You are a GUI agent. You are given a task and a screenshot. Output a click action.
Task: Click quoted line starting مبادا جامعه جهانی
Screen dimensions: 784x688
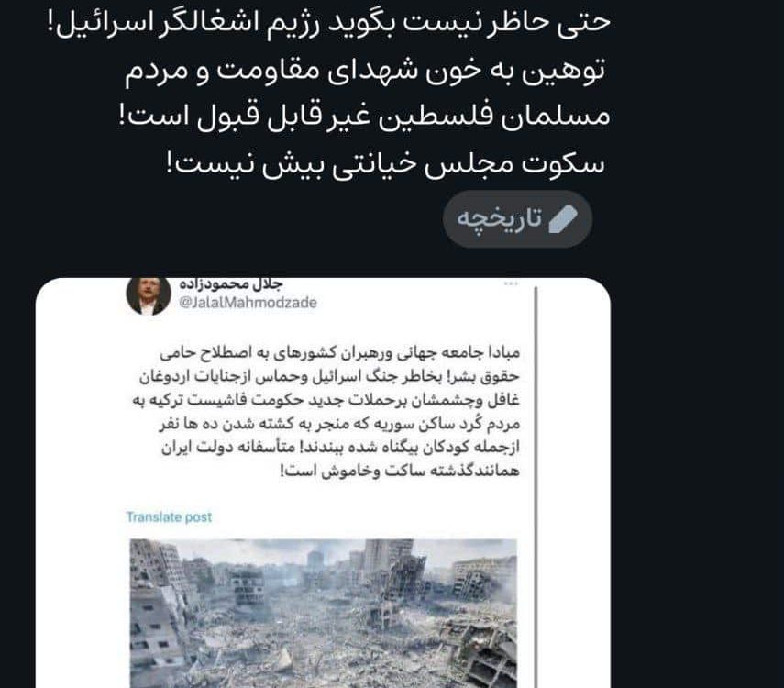(x=340, y=353)
